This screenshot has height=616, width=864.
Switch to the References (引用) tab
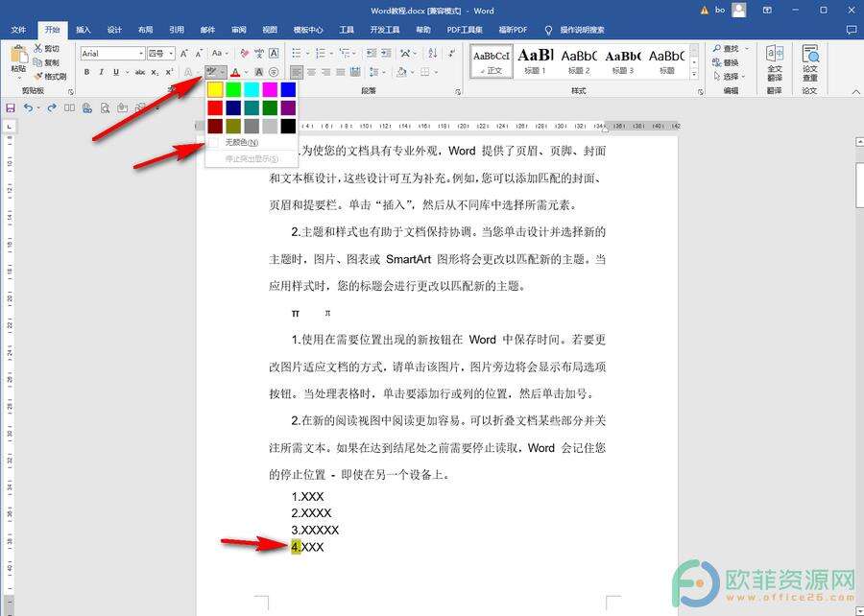click(x=177, y=30)
